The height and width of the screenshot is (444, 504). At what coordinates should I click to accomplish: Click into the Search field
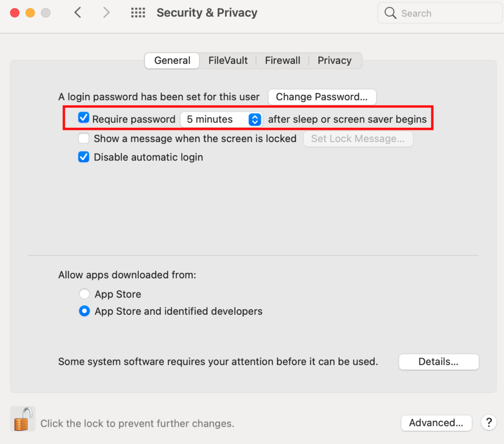[x=443, y=13]
